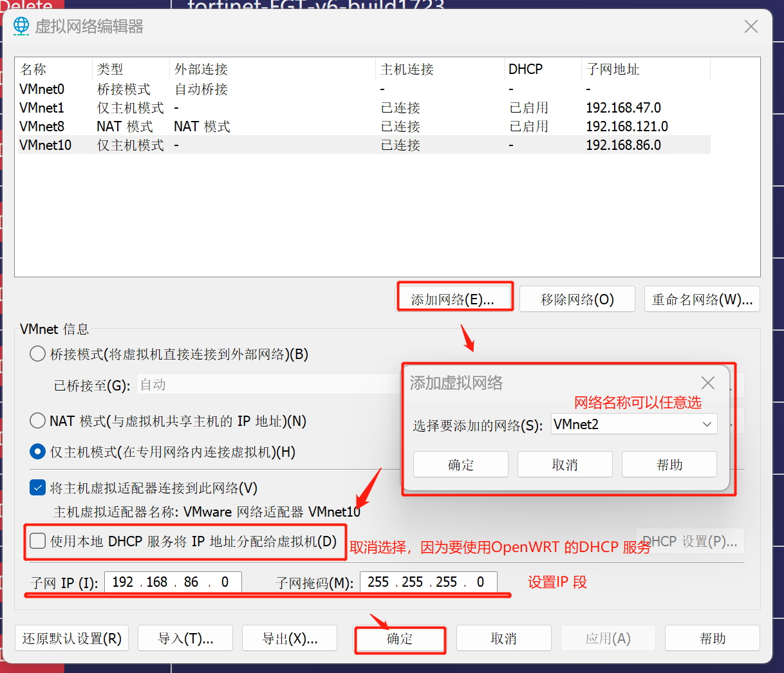
Task: Select NAT 模式 radio button
Action: point(37,421)
